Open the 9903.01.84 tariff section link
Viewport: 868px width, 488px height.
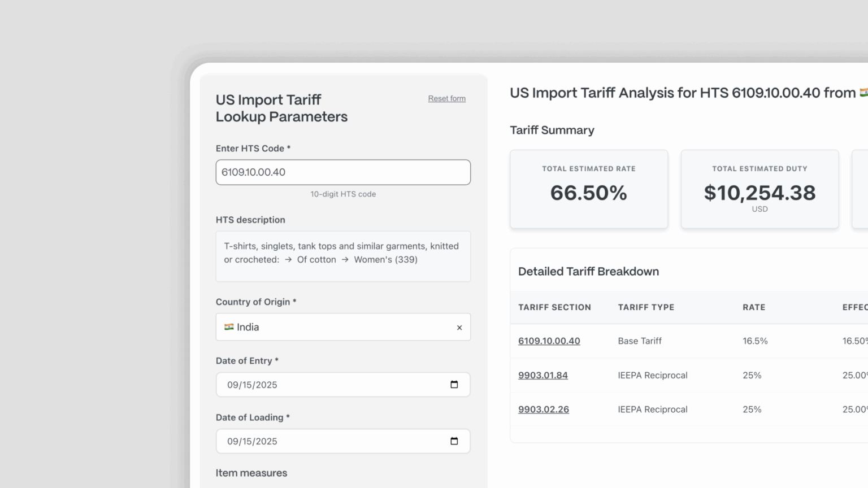[x=542, y=375]
